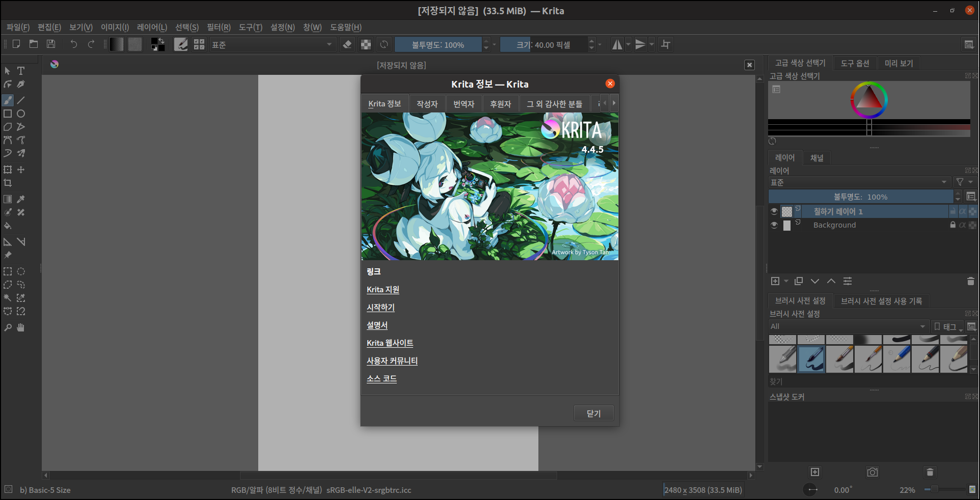Toggle wrap-around mode
980x500 pixels.
point(666,44)
